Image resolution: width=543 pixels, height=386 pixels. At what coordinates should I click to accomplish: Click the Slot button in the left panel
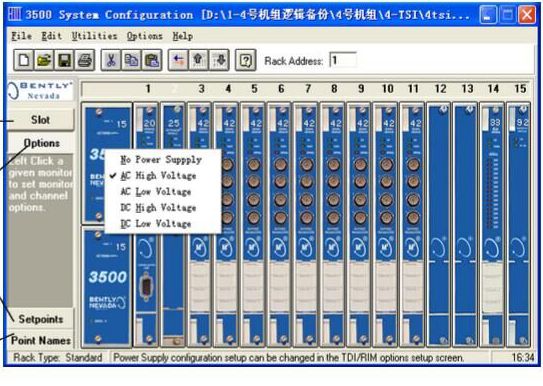[40, 120]
